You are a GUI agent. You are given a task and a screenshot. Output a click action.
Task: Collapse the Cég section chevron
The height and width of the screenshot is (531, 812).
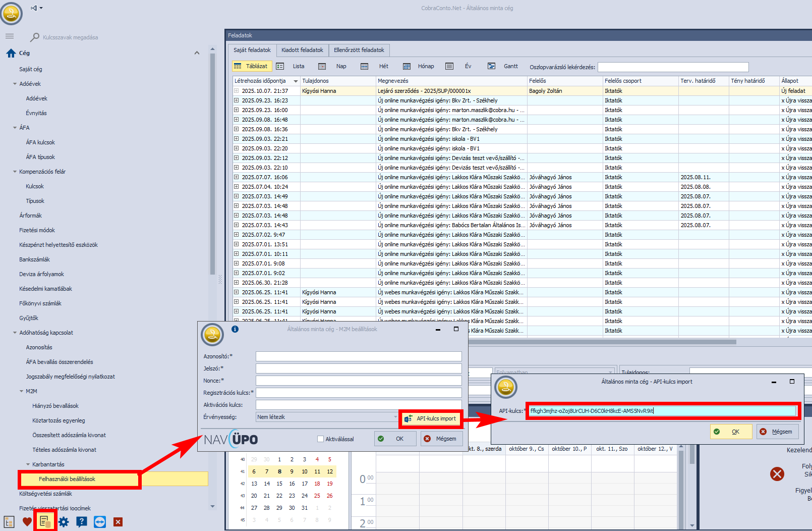[197, 53]
